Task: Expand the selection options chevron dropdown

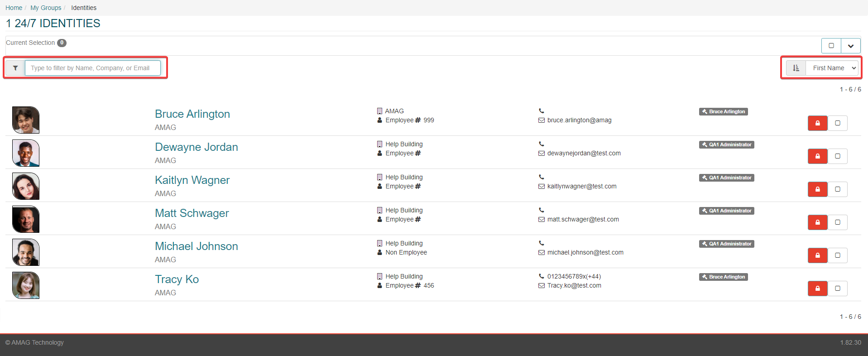Action: point(850,46)
